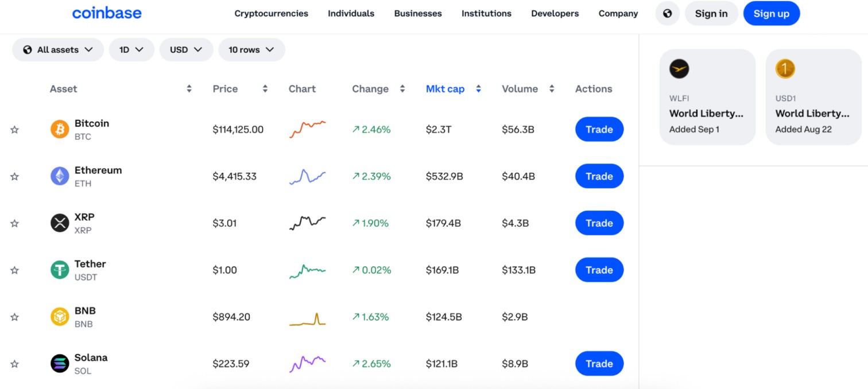Click the Ethereum ETH coin icon
The image size is (868, 389).
(x=58, y=176)
